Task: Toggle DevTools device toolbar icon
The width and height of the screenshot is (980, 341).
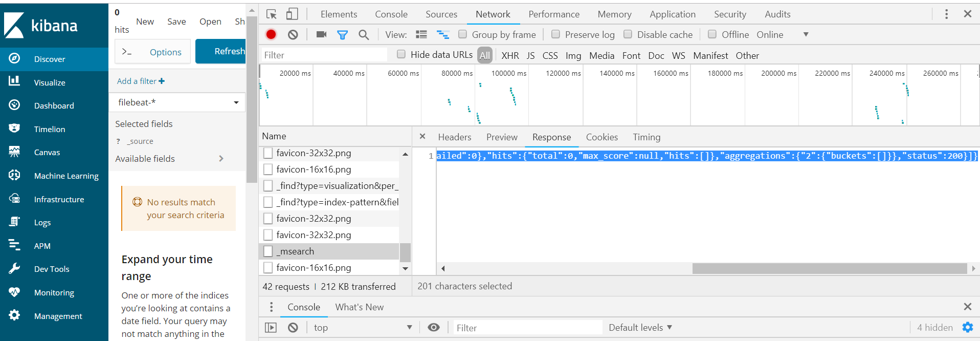Action: click(x=292, y=14)
